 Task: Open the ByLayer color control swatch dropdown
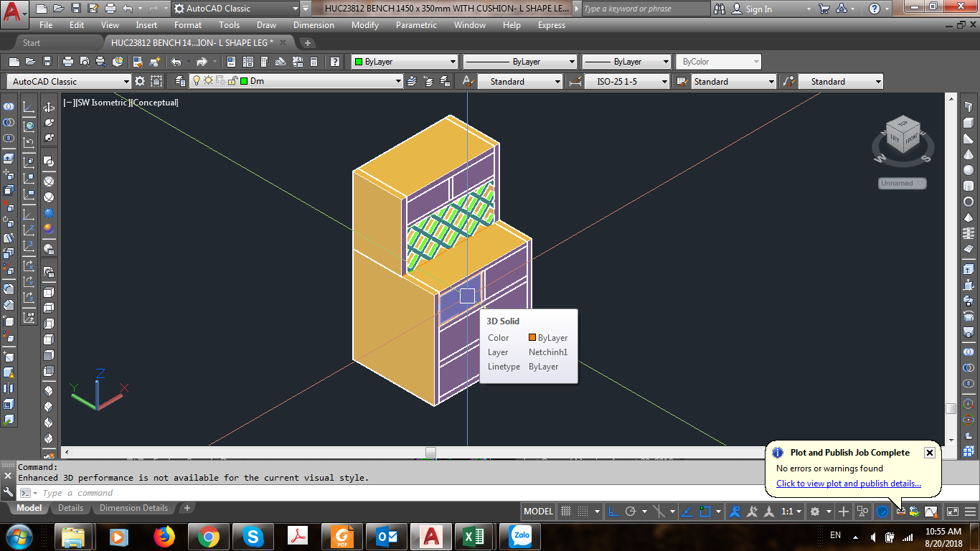(404, 62)
